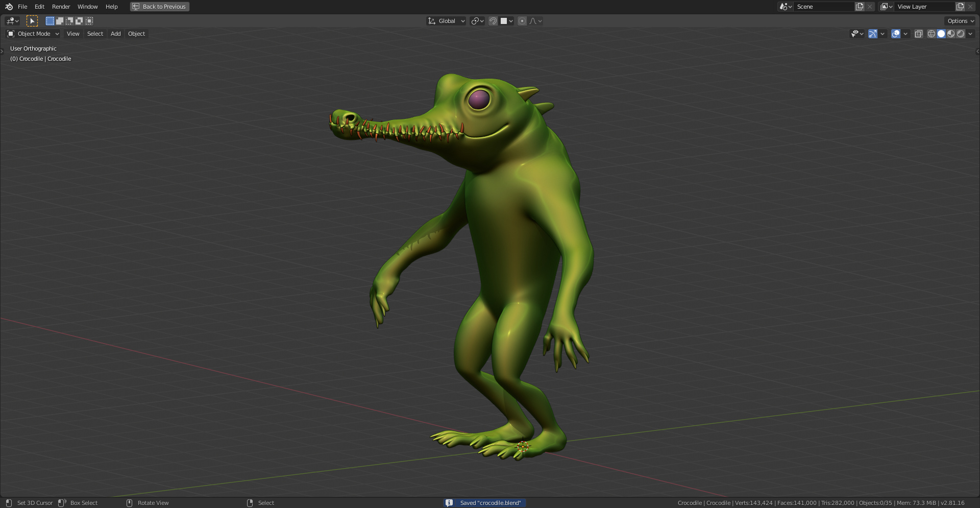Click the '(0) Crocodile | Crocodile' object label
This screenshot has width=980, height=508.
click(x=41, y=59)
